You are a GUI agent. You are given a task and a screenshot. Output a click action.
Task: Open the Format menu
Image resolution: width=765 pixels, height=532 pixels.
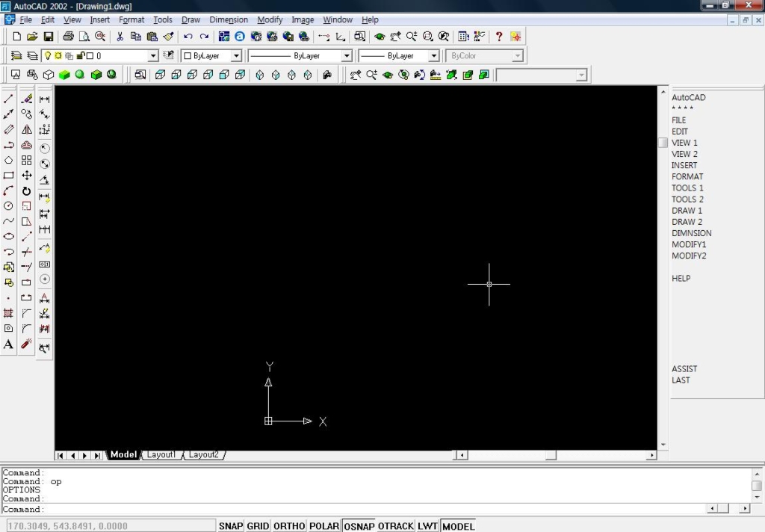[131, 19]
